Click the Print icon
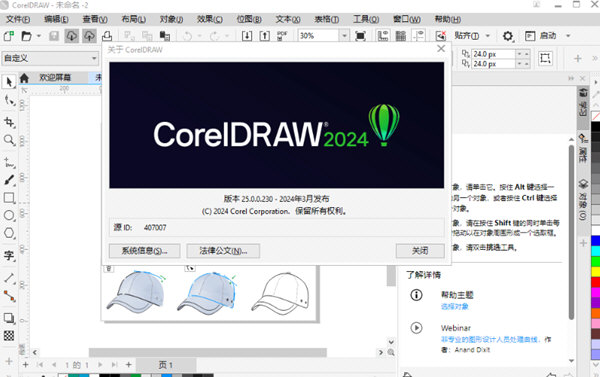The height and width of the screenshot is (377, 600). pos(107,36)
